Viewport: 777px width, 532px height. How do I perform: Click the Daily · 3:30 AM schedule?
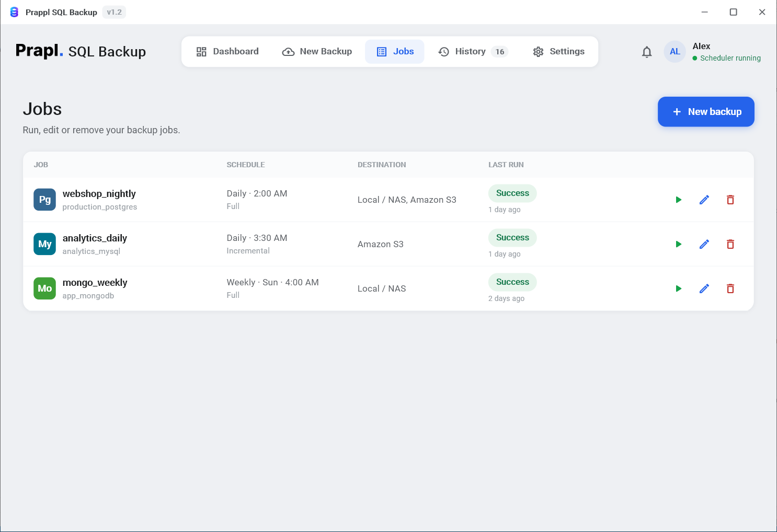coord(257,238)
